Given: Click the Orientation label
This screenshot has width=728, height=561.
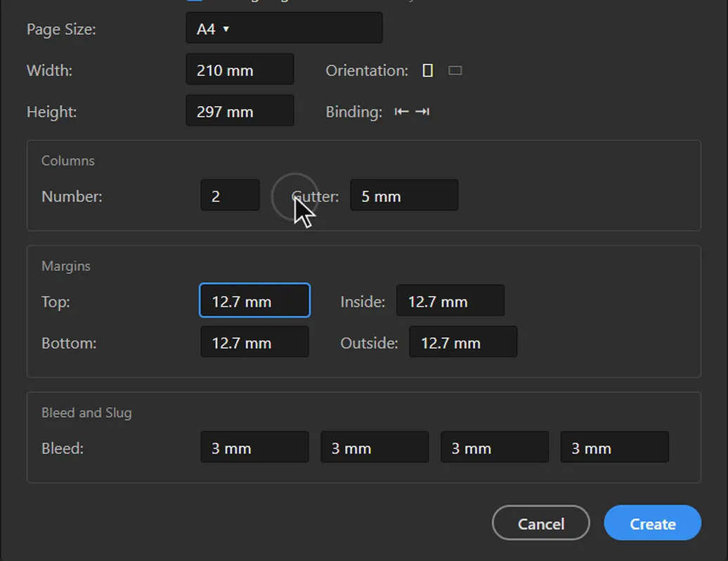Looking at the screenshot, I should click(x=367, y=70).
